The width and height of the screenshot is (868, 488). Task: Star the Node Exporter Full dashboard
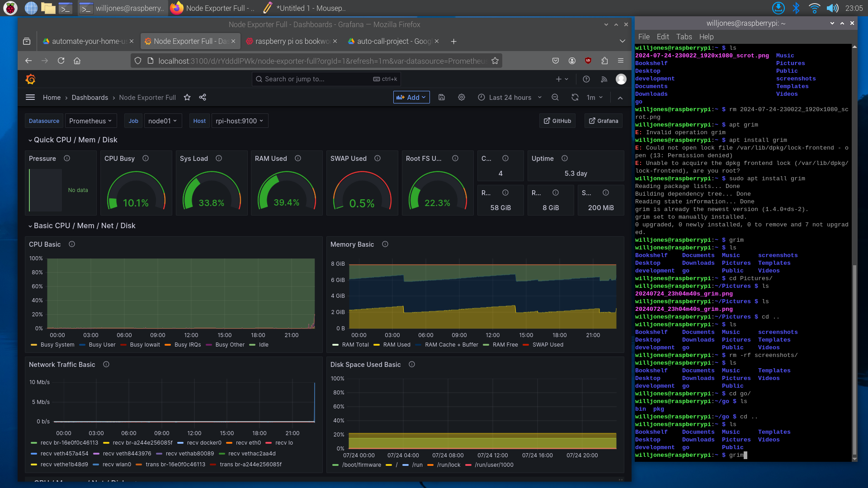tap(187, 97)
